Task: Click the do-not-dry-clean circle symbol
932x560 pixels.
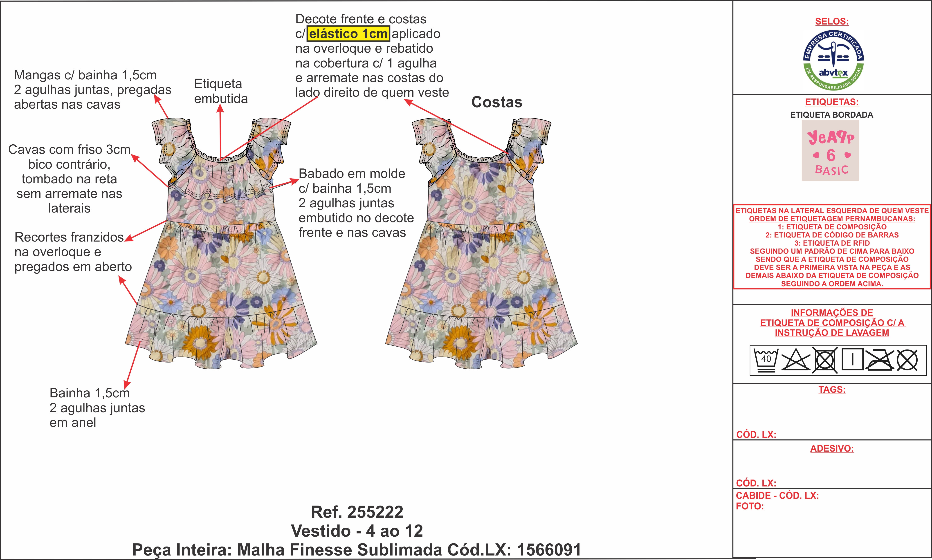Action: point(907,360)
